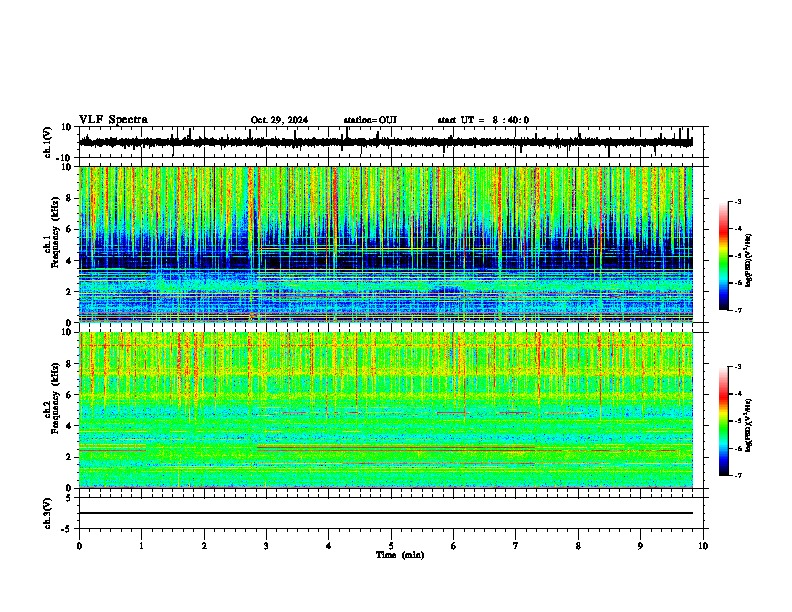The height and width of the screenshot is (612, 792).
Task: Click the time axis tick label '7'
Action: pyautogui.click(x=516, y=546)
